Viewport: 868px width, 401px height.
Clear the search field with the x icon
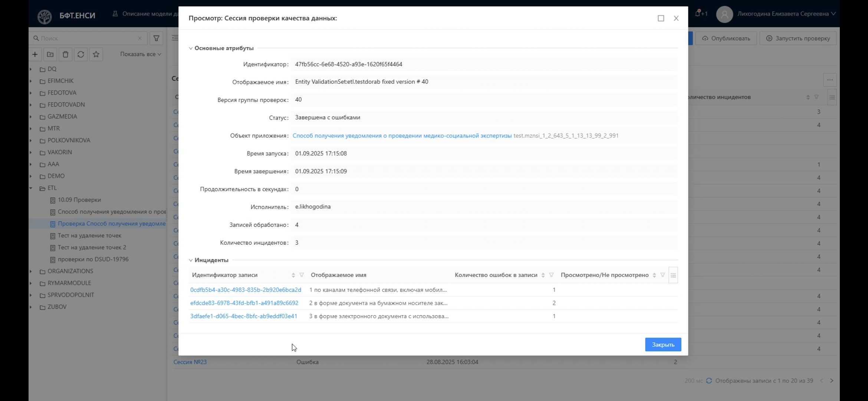click(x=140, y=38)
